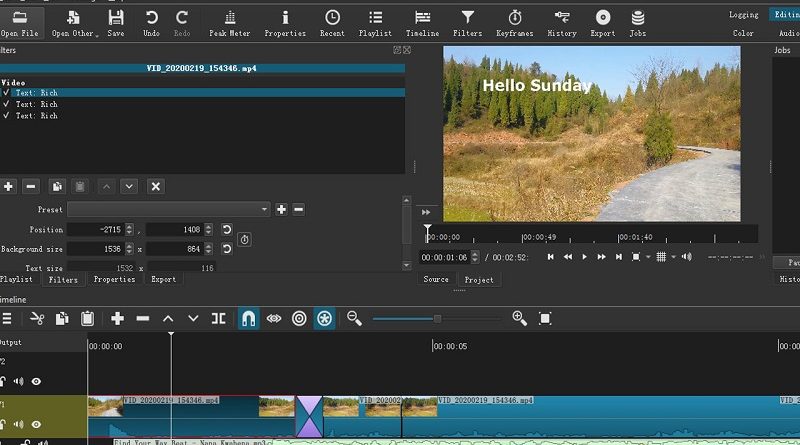Save the project with Save icon

click(116, 23)
